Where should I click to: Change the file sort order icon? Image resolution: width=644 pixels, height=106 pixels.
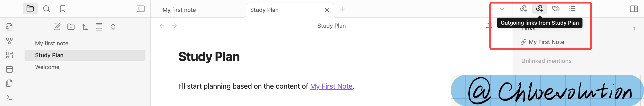tap(85, 27)
